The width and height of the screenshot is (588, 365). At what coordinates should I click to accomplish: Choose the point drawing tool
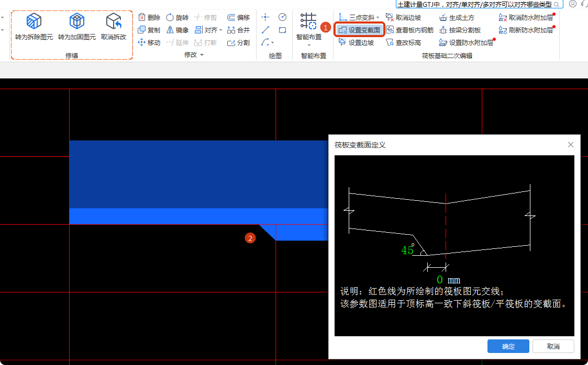click(265, 17)
